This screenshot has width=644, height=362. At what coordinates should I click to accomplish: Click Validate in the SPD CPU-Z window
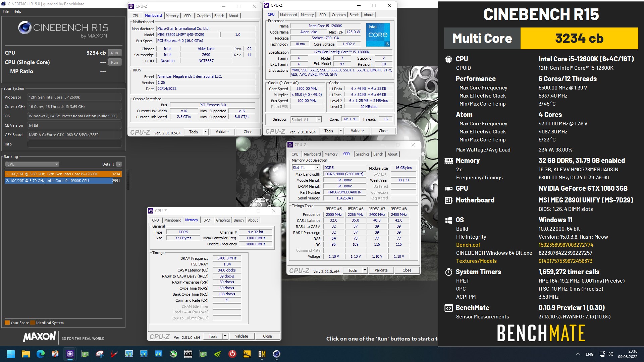(x=381, y=270)
